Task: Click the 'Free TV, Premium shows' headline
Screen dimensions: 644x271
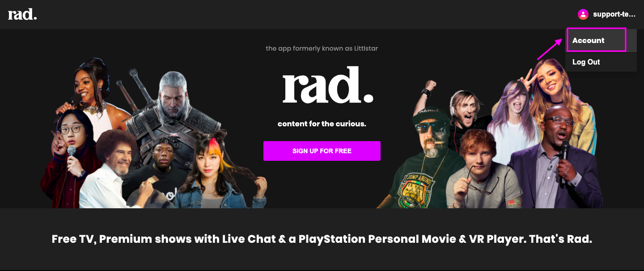Action: (322, 239)
